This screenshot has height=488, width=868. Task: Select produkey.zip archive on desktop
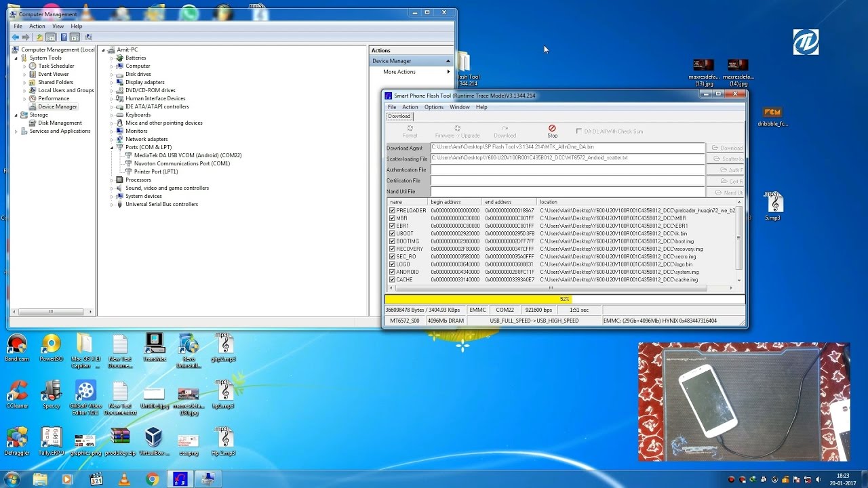119,442
